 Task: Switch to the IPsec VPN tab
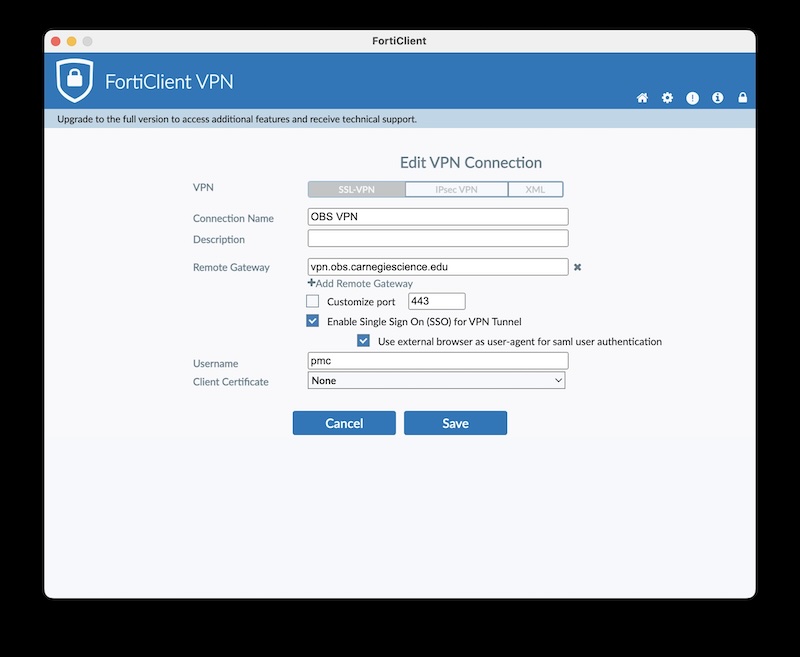tap(457, 189)
